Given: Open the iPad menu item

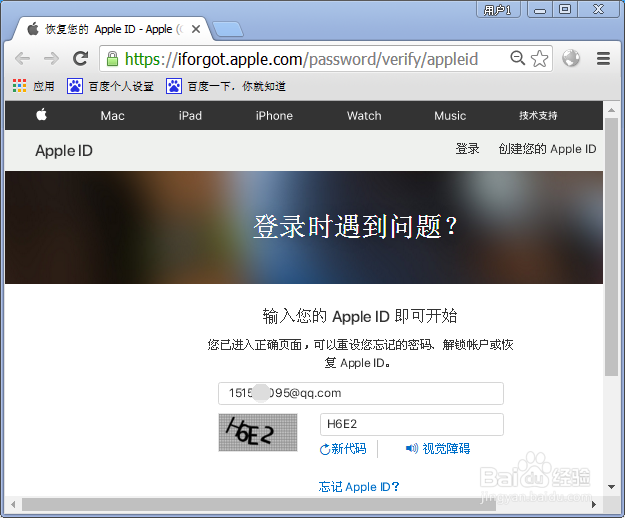Looking at the screenshot, I should coord(190,116).
